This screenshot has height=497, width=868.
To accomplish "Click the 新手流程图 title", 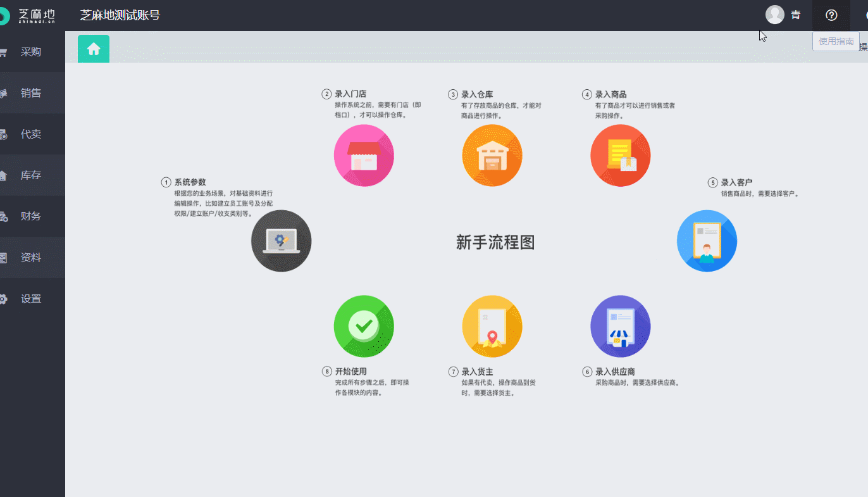I will [495, 242].
